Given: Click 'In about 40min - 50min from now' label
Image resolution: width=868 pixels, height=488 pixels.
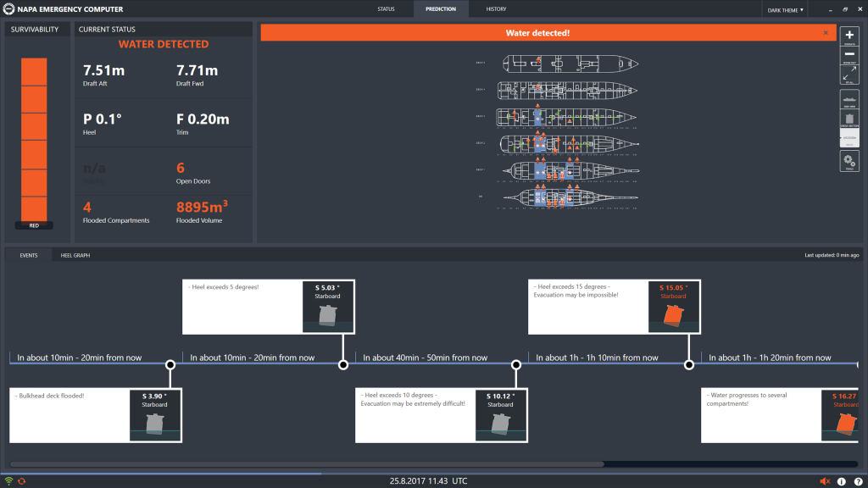Looking at the screenshot, I should tap(426, 358).
